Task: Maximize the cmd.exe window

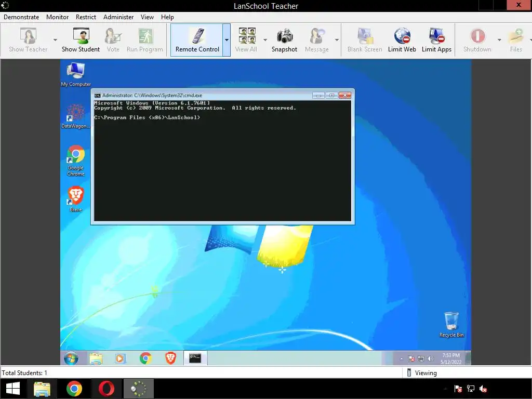Action: [x=331, y=96]
